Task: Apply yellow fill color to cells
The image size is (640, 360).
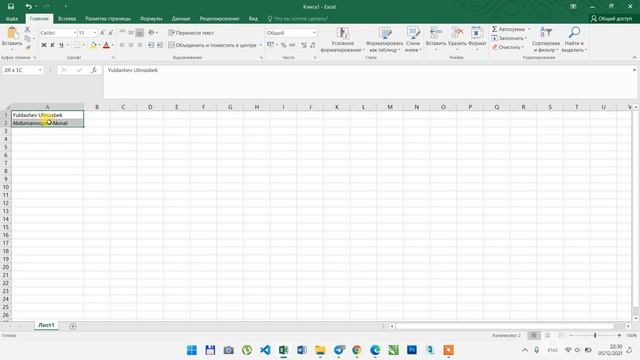Action: [x=93, y=45]
